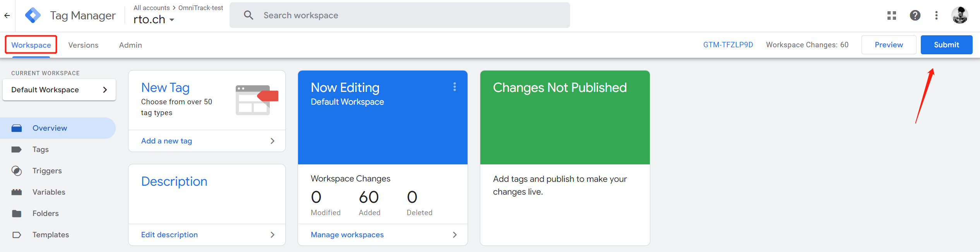Switch to the Versions tab
Screen dimensions: 980x252
point(83,45)
